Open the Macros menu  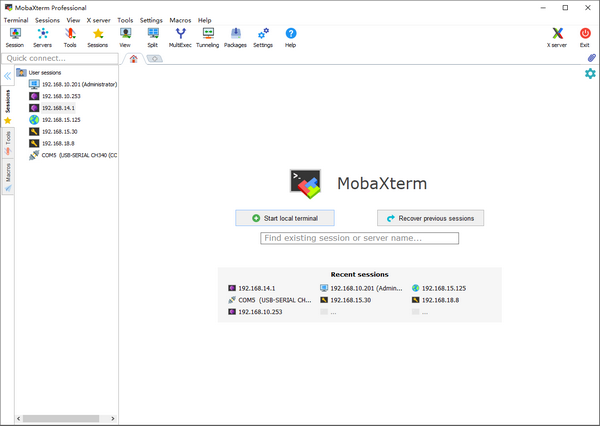180,20
